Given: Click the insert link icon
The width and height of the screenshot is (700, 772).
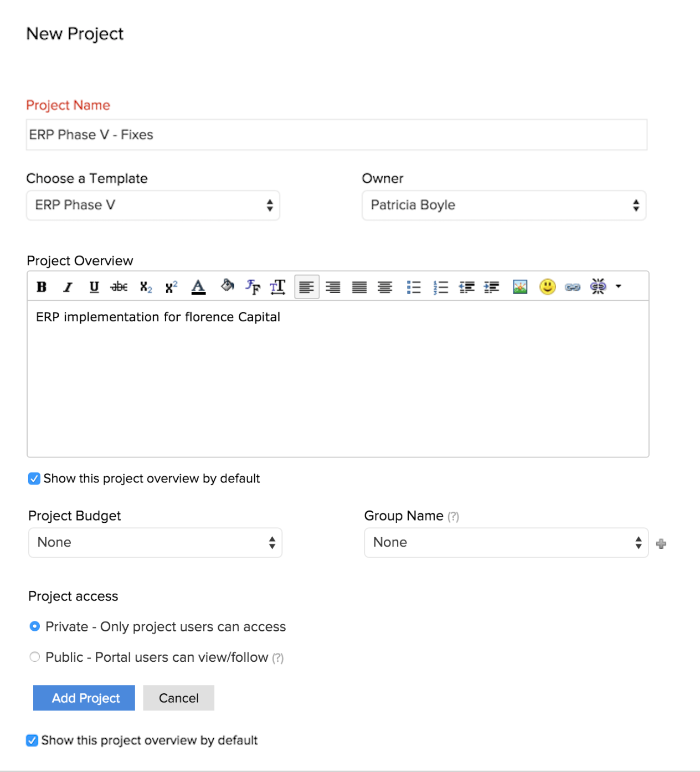Looking at the screenshot, I should click(x=573, y=287).
